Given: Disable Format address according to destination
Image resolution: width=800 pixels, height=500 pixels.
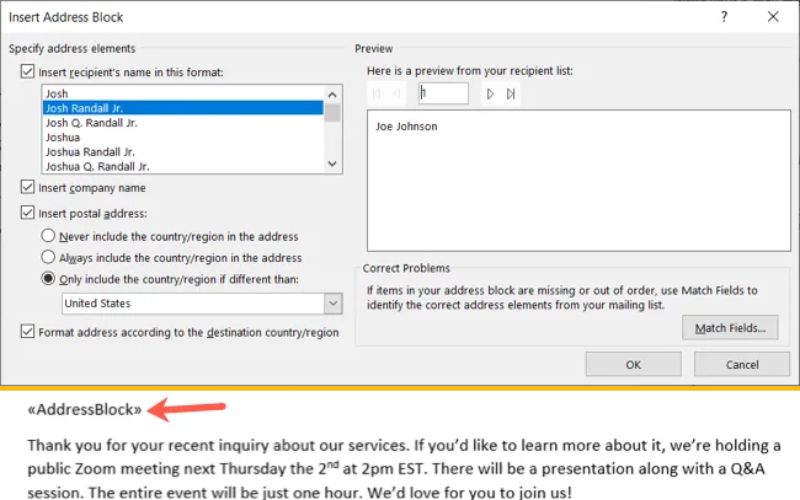Looking at the screenshot, I should coord(27,332).
